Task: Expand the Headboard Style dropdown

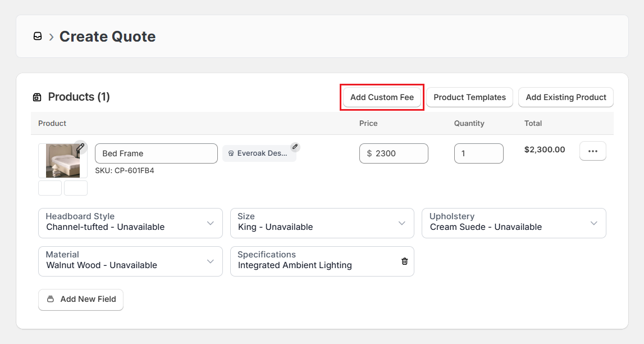Action: click(x=131, y=223)
